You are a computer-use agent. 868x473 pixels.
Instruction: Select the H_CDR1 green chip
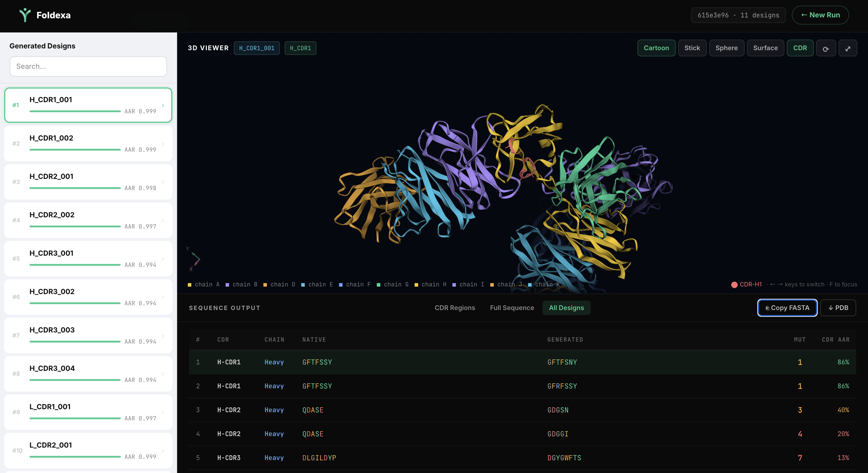[300, 48]
